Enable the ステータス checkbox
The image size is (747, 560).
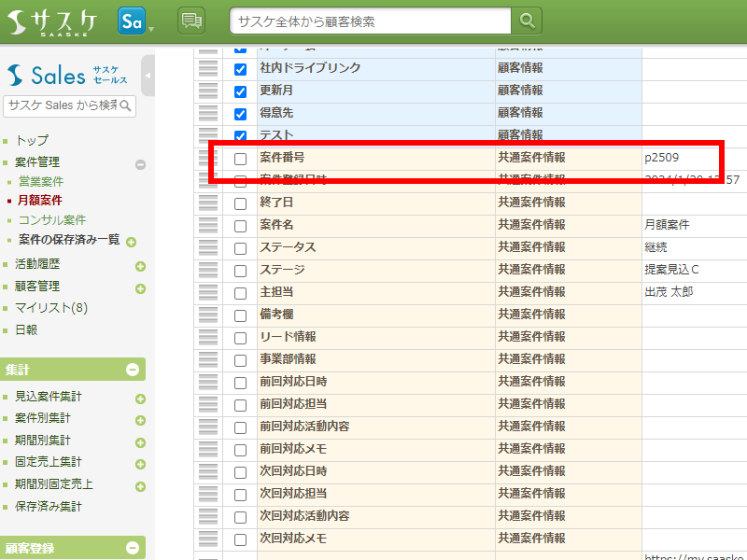[x=240, y=248]
